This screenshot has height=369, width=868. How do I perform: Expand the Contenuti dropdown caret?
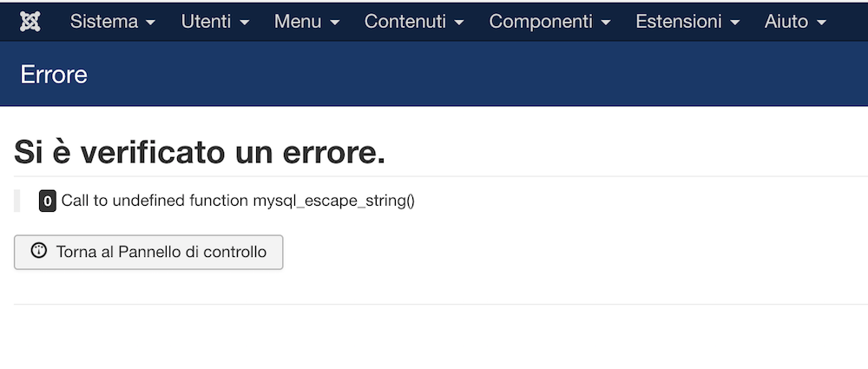[459, 23]
